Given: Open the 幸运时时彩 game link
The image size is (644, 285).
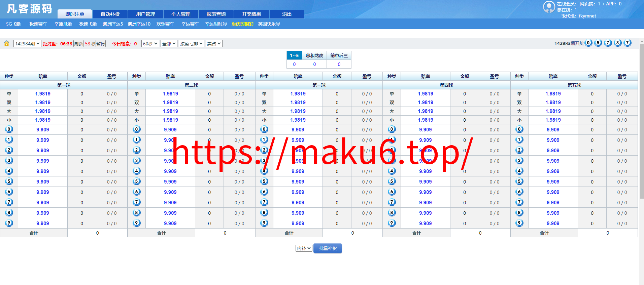Looking at the screenshot, I should point(216,24).
